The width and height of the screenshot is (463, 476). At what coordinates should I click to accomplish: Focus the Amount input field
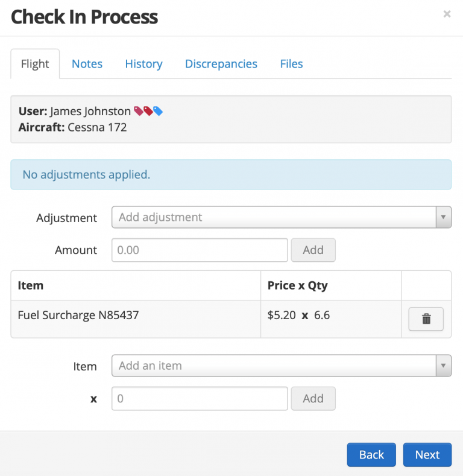coord(200,250)
